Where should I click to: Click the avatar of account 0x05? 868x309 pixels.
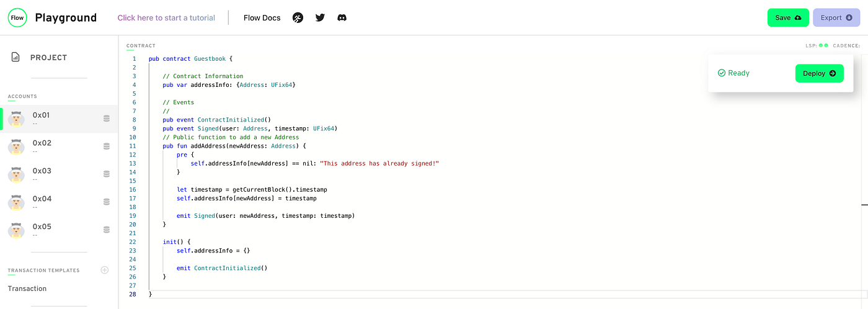pos(16,230)
